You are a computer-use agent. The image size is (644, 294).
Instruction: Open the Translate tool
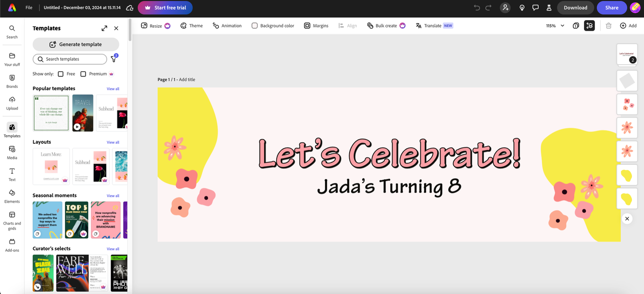coord(434,26)
